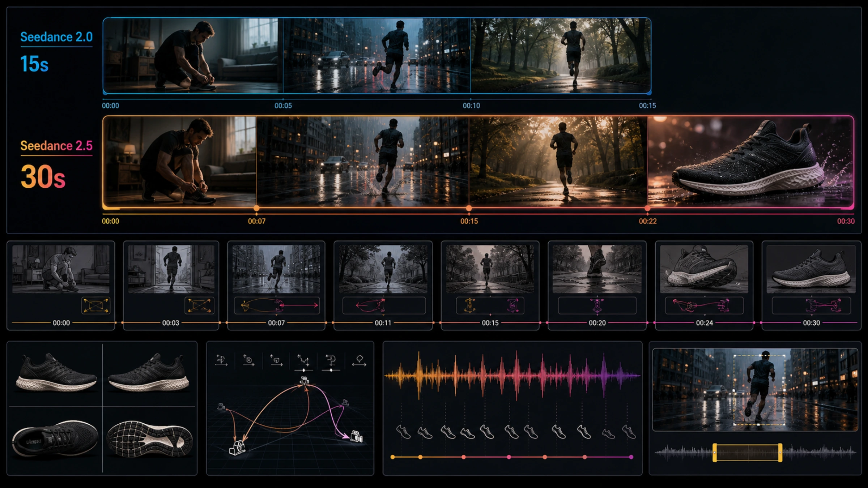
Task: Select the camera at the apex of the path
Action: (305, 380)
